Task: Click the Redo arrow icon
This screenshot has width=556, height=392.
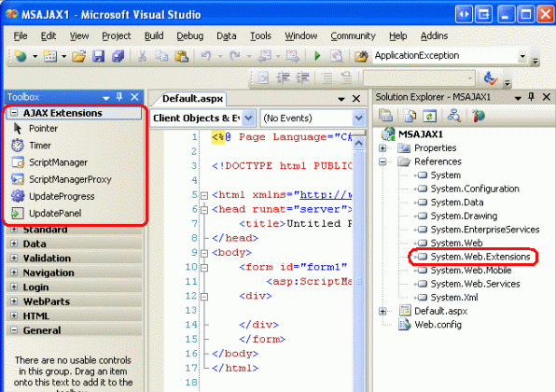Action: pos(234,56)
